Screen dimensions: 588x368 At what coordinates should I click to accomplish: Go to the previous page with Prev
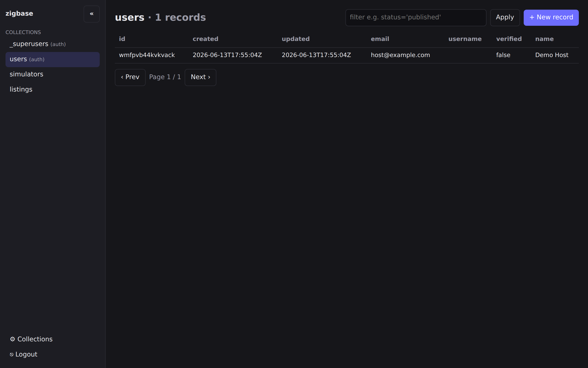pos(130,78)
